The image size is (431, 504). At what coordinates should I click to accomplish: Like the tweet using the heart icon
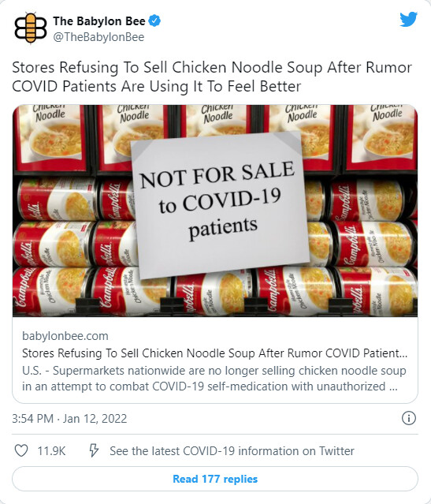pos(21,450)
